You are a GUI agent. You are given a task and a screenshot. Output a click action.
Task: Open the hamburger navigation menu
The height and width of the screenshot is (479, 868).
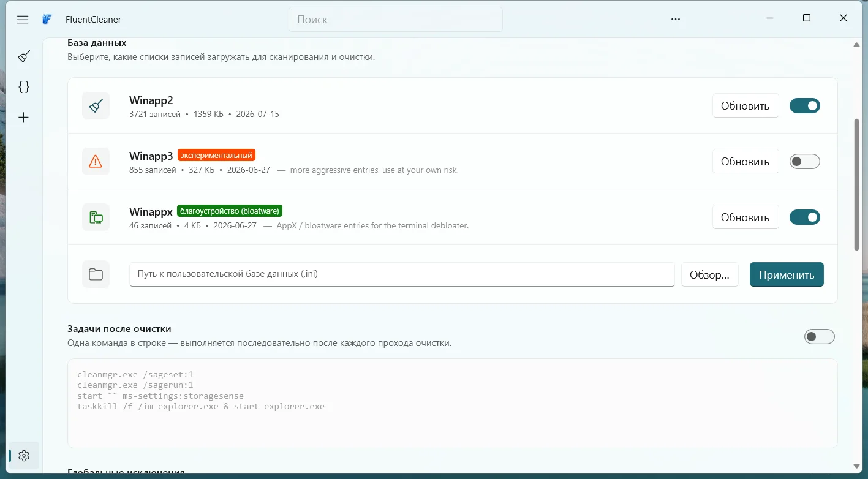(23, 20)
